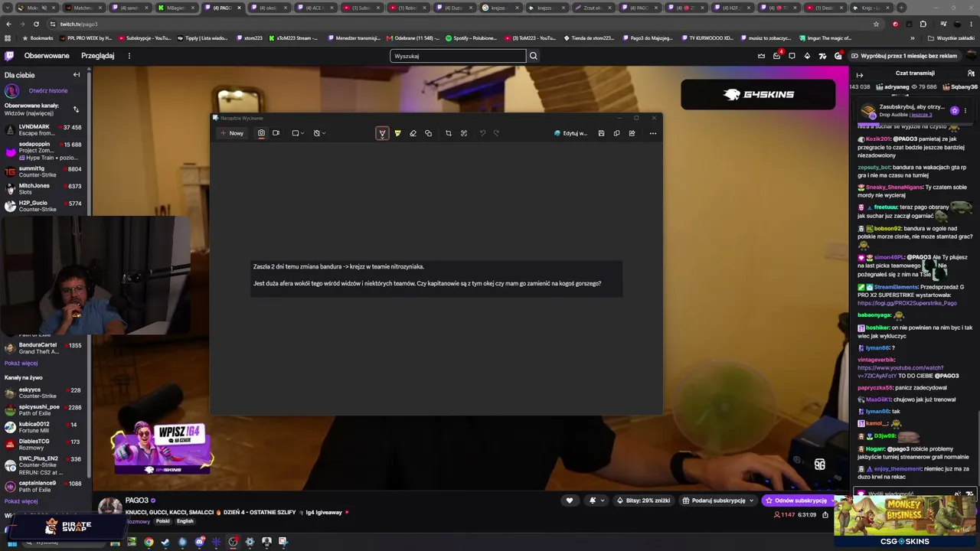Select the red ballpoint pen tool

(382, 133)
